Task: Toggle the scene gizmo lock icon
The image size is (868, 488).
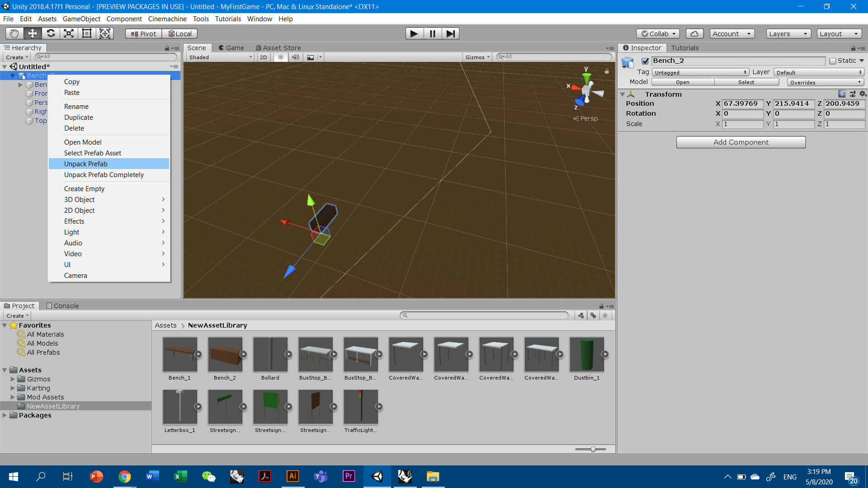Action: pos(607,71)
